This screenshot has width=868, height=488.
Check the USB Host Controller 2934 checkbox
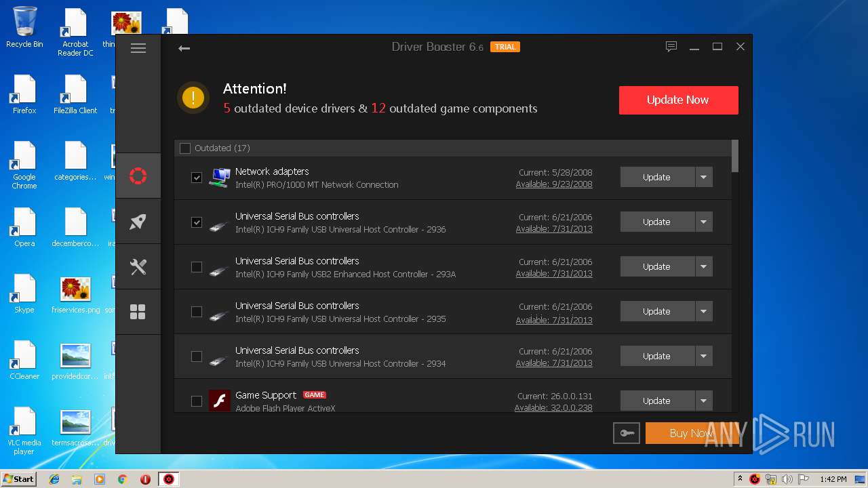(197, 356)
